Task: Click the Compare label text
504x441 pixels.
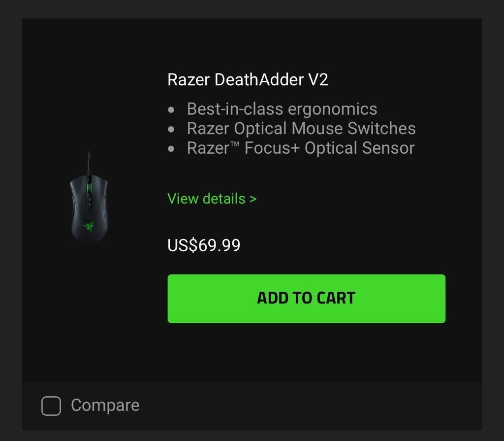Action: pyautogui.click(x=105, y=405)
